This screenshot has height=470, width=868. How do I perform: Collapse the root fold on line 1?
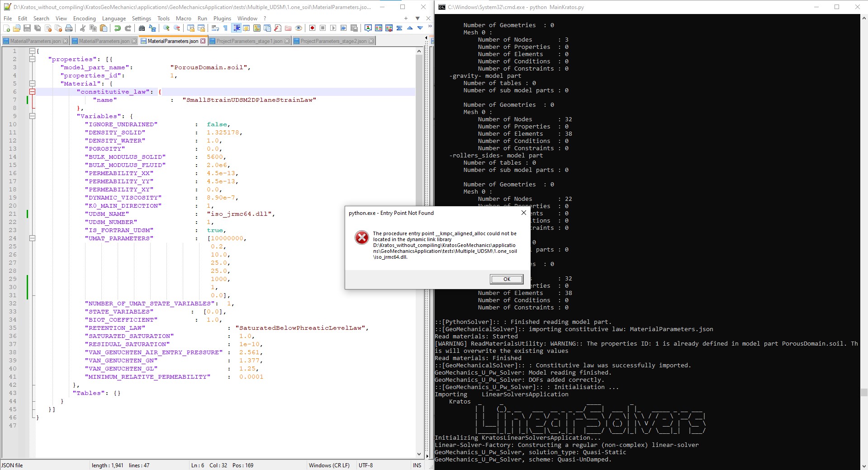click(32, 51)
